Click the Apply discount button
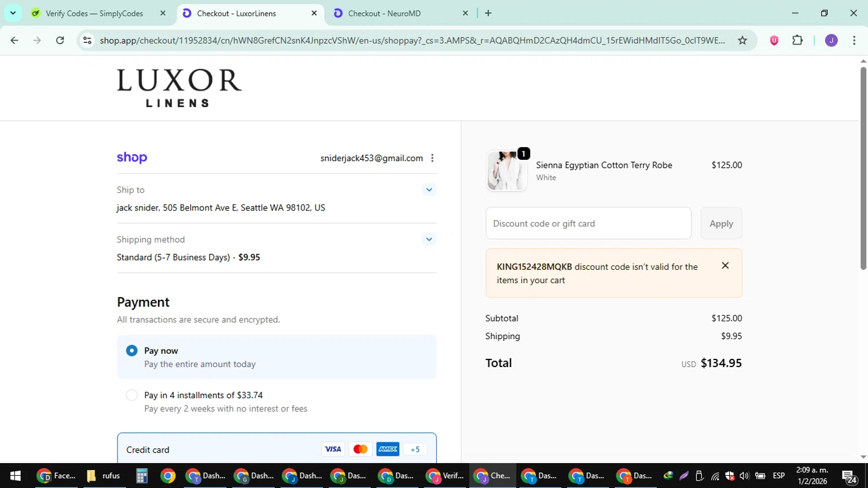This screenshot has width=868, height=488. [721, 223]
